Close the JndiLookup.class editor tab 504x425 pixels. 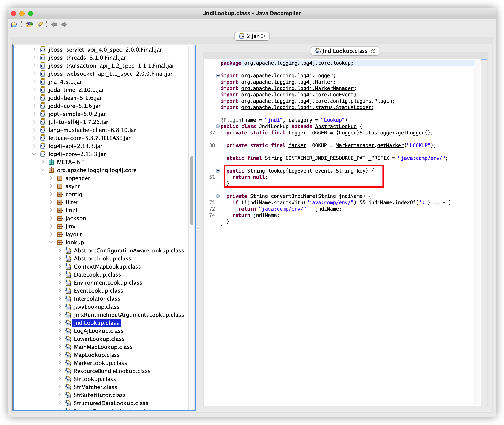373,51
